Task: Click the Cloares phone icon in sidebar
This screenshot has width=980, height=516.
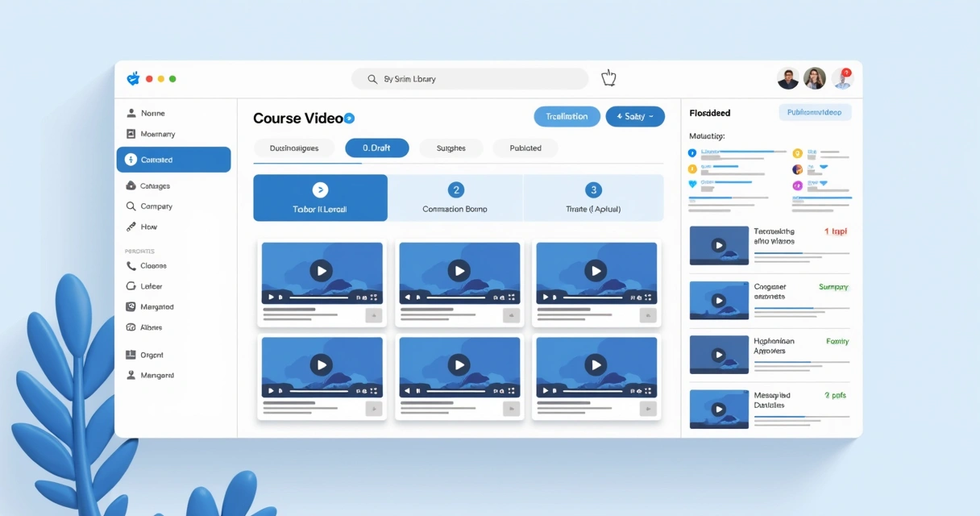Action: point(131,265)
